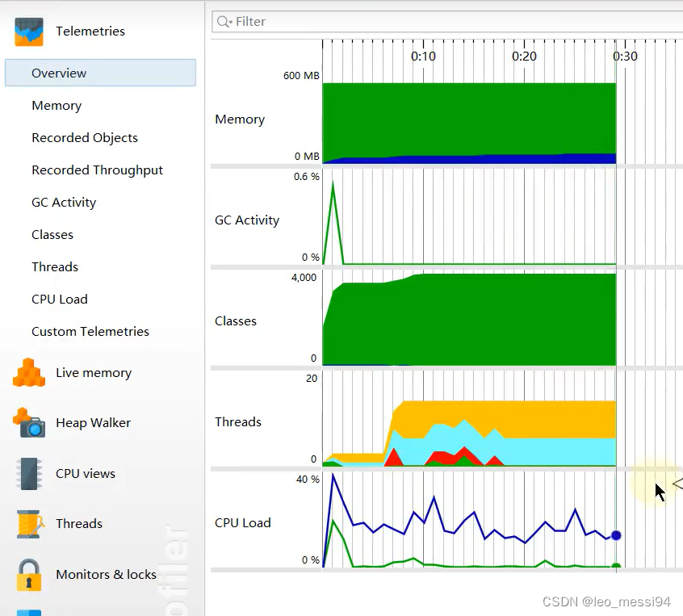This screenshot has height=616, width=683.
Task: Click the Heap Walker section label
Action: [93, 422]
